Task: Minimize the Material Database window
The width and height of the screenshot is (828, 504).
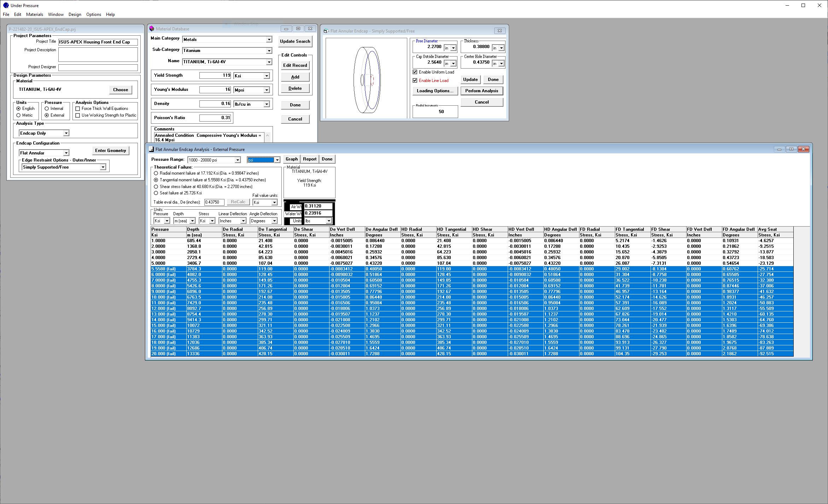Action: [x=286, y=29]
